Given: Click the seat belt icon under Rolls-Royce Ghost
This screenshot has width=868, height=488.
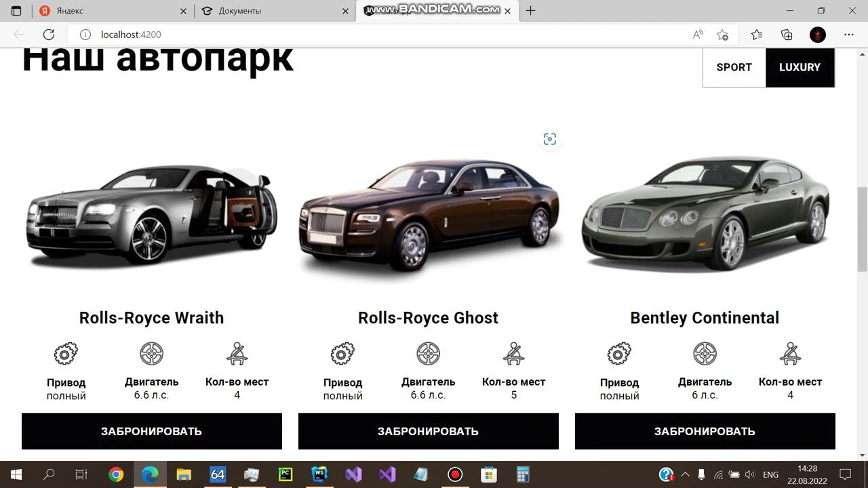Looking at the screenshot, I should pos(513,354).
